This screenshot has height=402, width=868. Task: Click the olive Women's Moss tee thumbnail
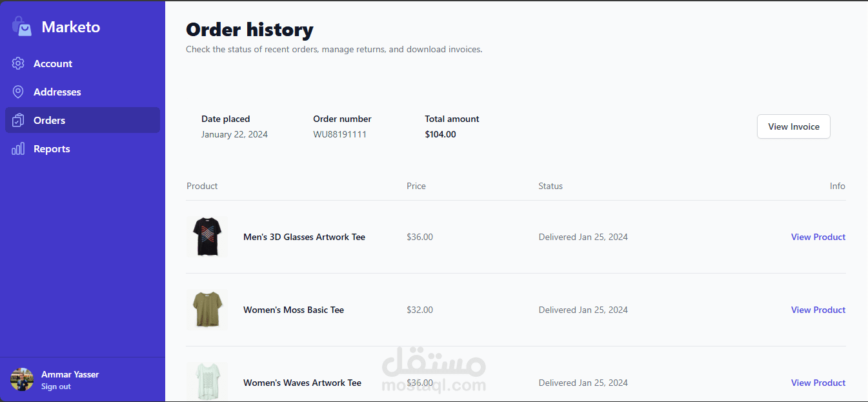[207, 310]
